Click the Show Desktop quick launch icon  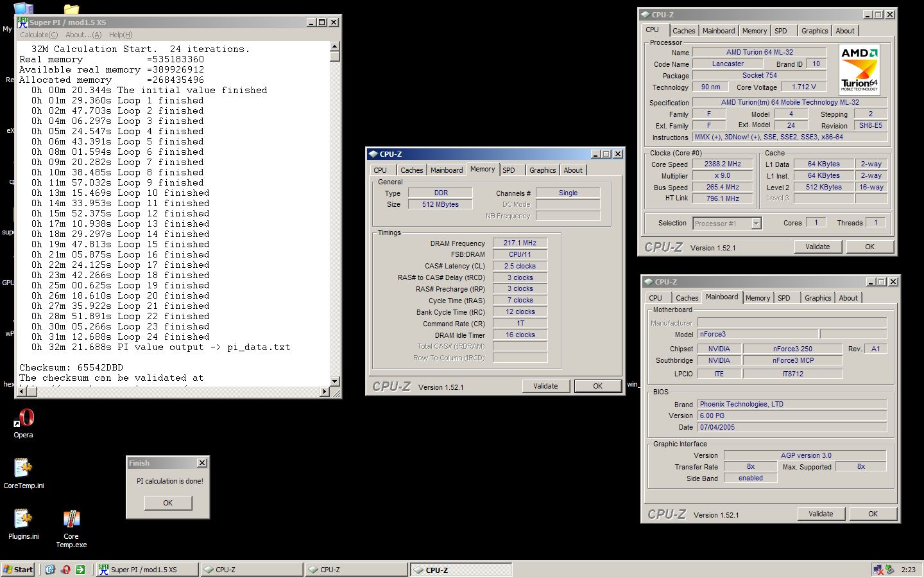(x=50, y=570)
